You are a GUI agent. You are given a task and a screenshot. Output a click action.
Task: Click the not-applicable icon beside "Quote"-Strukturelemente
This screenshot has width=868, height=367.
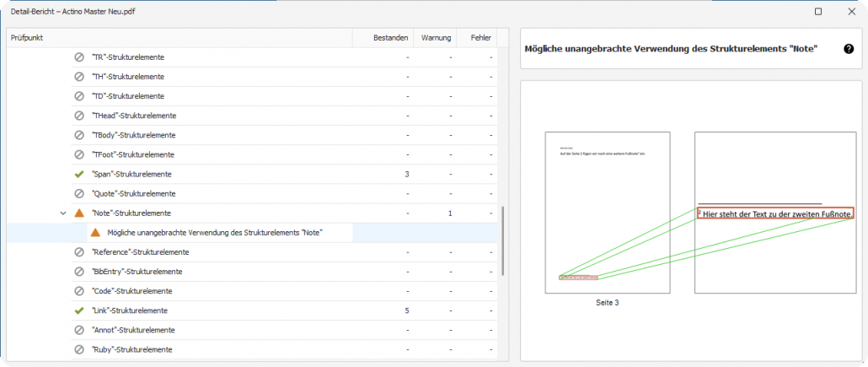79,193
